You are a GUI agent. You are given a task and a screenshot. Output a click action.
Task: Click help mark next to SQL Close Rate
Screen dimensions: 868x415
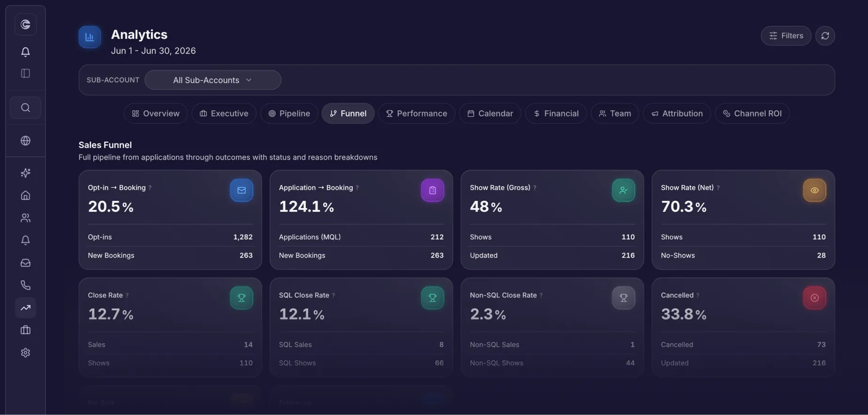click(333, 295)
